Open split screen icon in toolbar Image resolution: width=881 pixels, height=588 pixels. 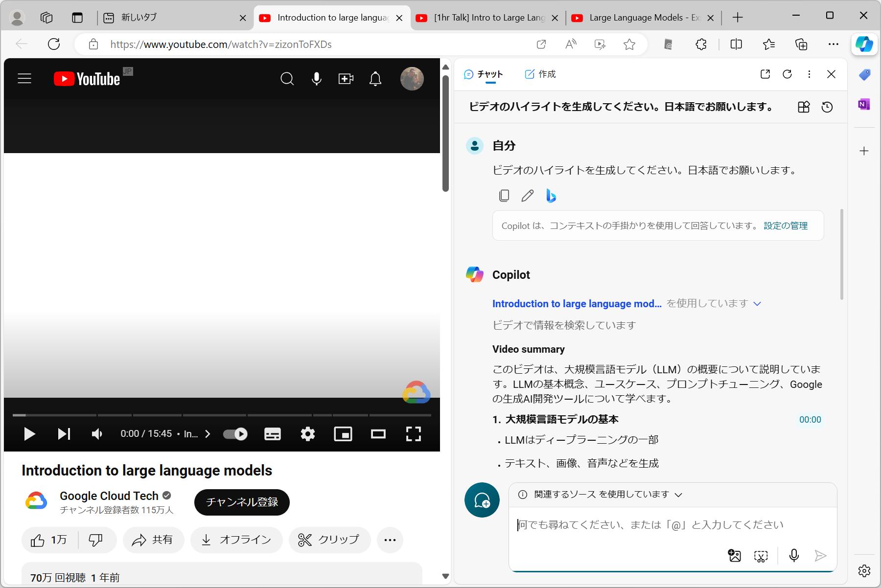pos(736,45)
